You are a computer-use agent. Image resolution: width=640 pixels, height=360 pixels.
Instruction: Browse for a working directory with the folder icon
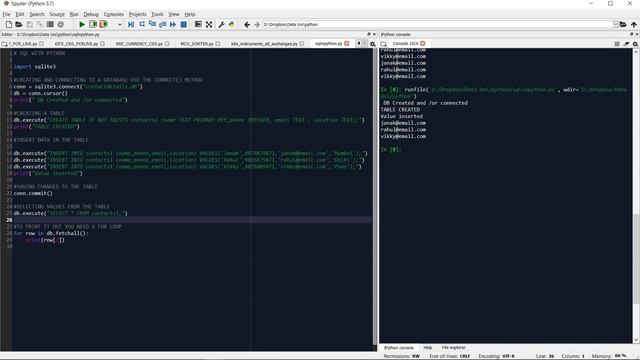pos(623,24)
